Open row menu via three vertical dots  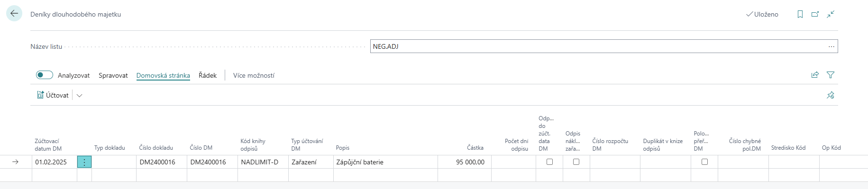click(84, 162)
